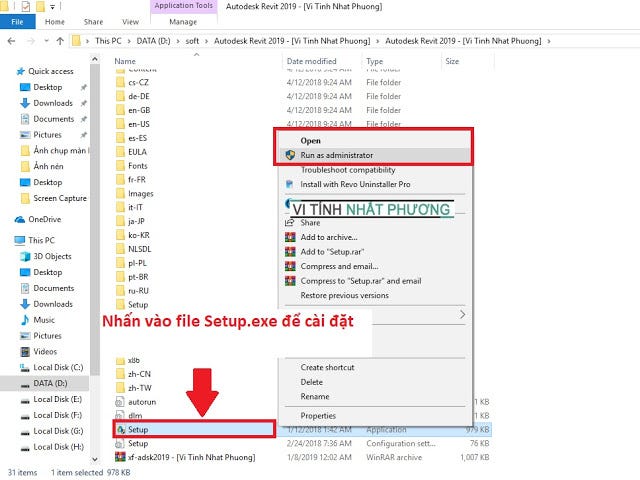
Task: Open the File ribbon tab
Action: click(x=17, y=22)
